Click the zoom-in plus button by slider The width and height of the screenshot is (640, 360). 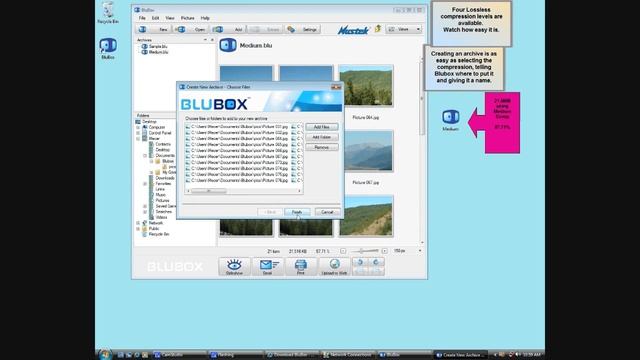point(384,251)
